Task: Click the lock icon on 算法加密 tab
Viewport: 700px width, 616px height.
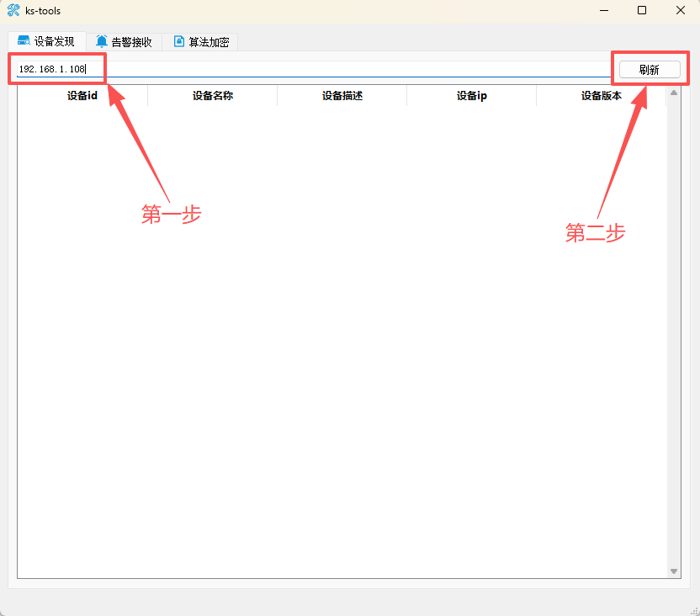Action: (178, 40)
